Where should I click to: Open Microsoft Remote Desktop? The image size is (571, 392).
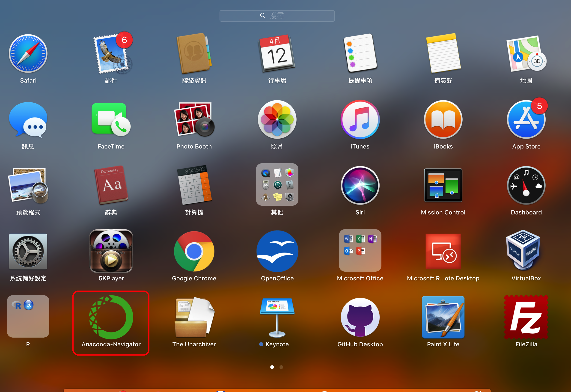click(443, 252)
